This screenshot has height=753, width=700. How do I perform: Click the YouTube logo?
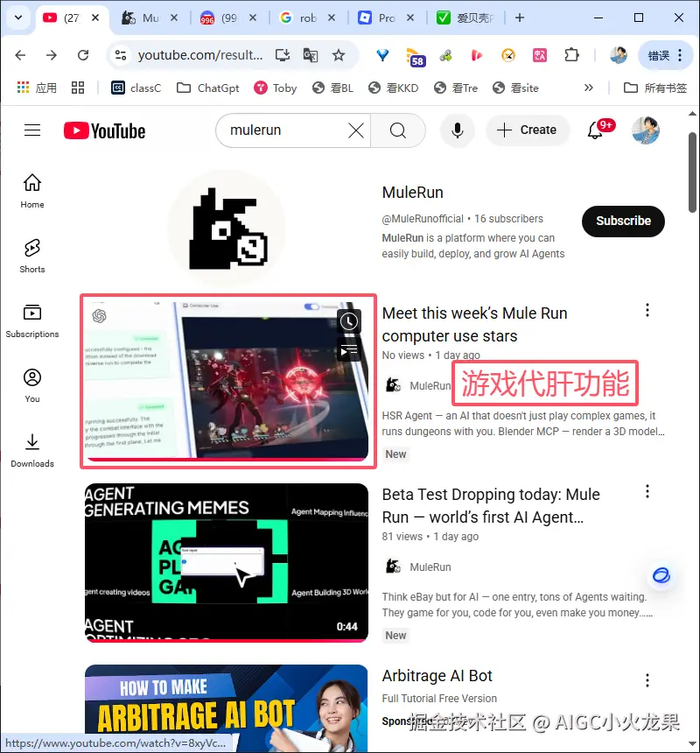[x=104, y=130]
